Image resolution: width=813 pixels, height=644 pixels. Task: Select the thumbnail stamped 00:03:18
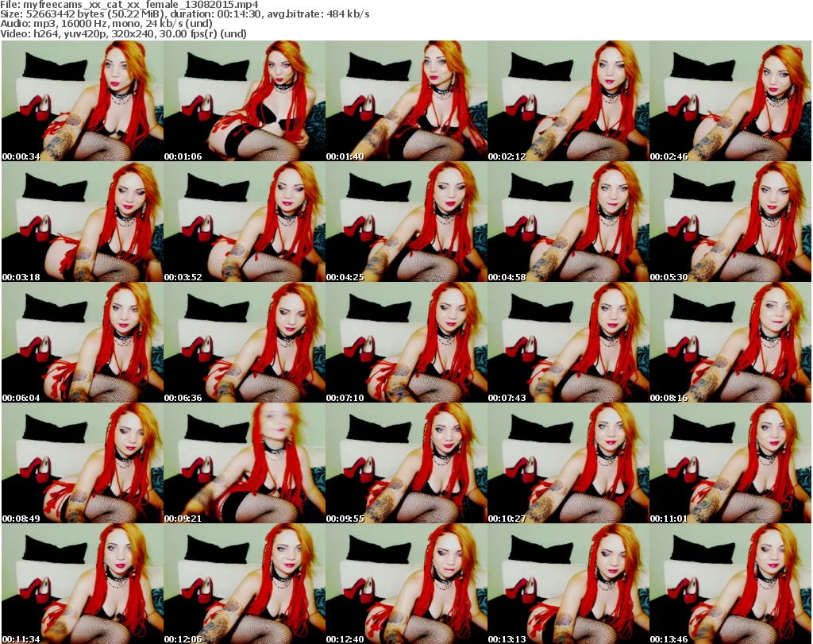[83, 222]
